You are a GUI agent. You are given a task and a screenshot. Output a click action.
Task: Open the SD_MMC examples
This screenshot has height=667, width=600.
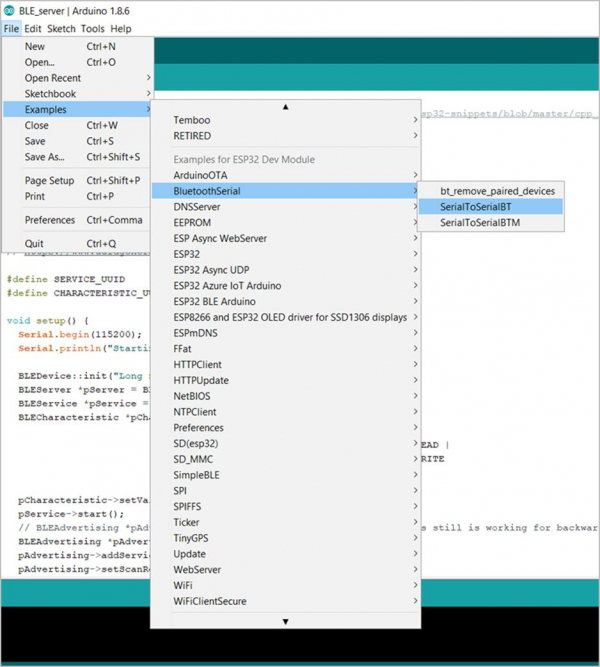coord(286,459)
